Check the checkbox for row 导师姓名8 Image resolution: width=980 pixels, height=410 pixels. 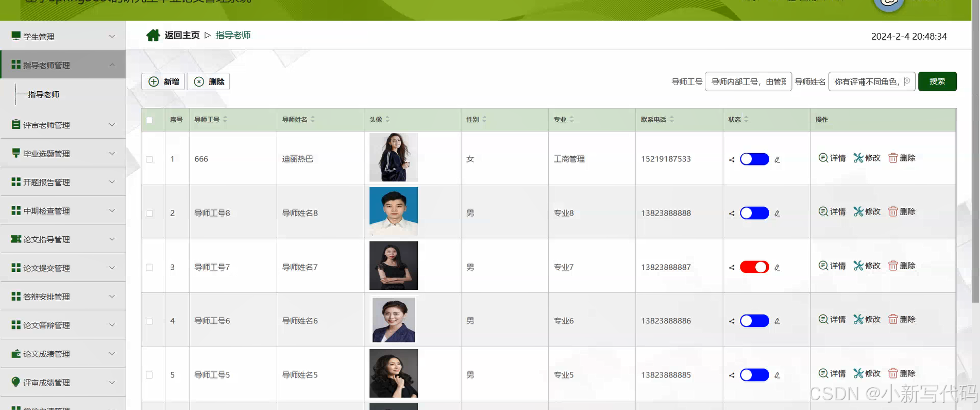tap(149, 213)
